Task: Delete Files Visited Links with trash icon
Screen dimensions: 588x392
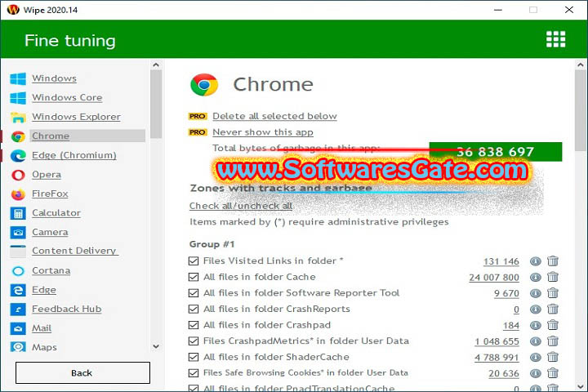Action: tap(553, 261)
